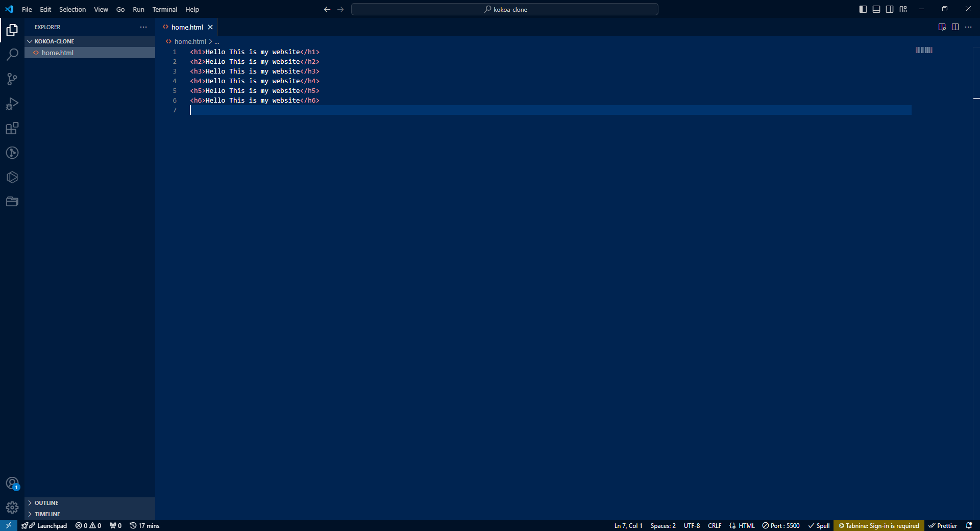Toggle Live Server on Port 5500
980x531 pixels.
pos(781,525)
